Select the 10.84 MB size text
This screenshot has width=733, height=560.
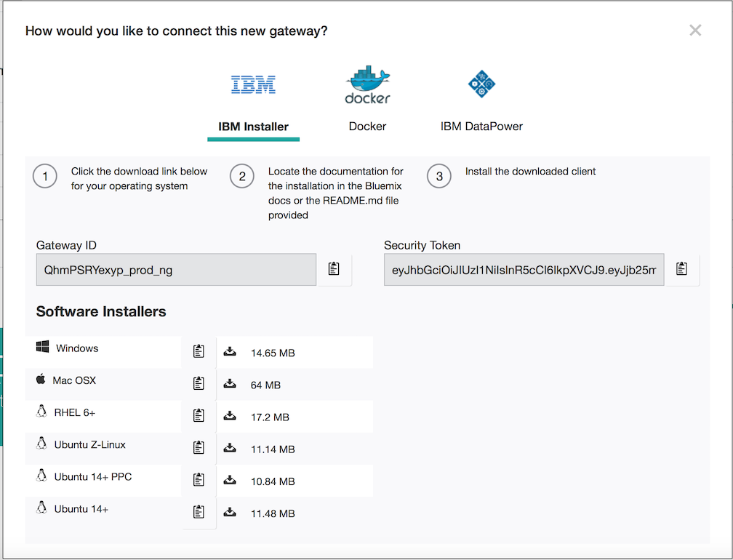click(273, 481)
